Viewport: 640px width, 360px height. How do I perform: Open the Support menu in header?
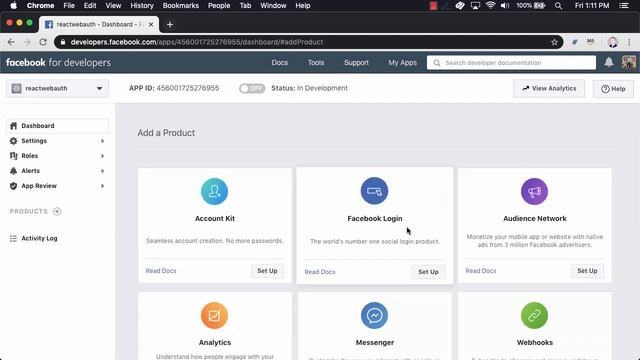(356, 62)
